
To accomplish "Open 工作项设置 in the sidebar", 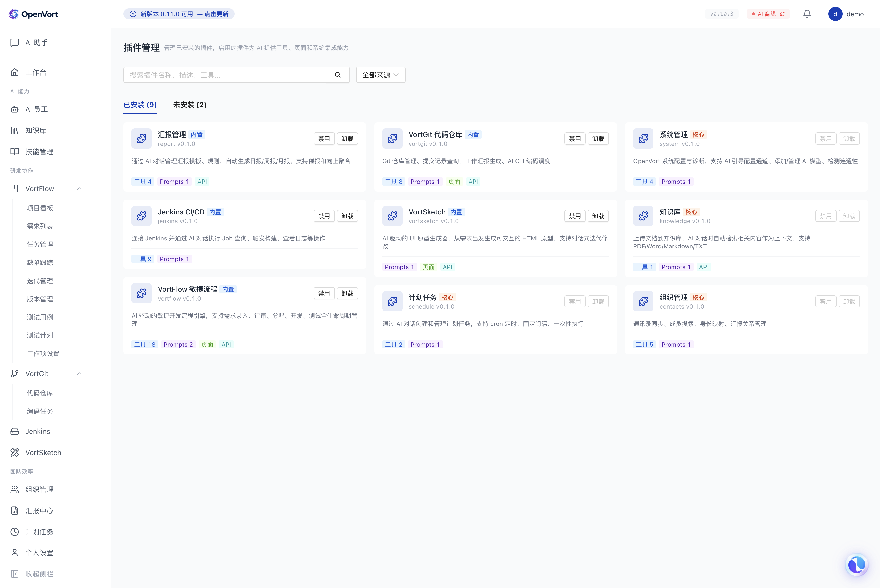I will [43, 354].
